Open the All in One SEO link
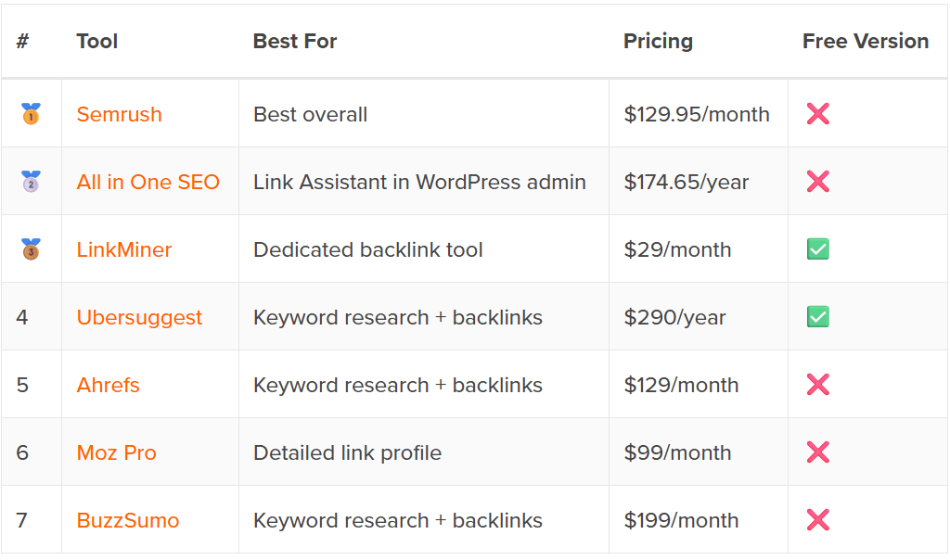This screenshot has height=560, width=950. [x=148, y=183]
